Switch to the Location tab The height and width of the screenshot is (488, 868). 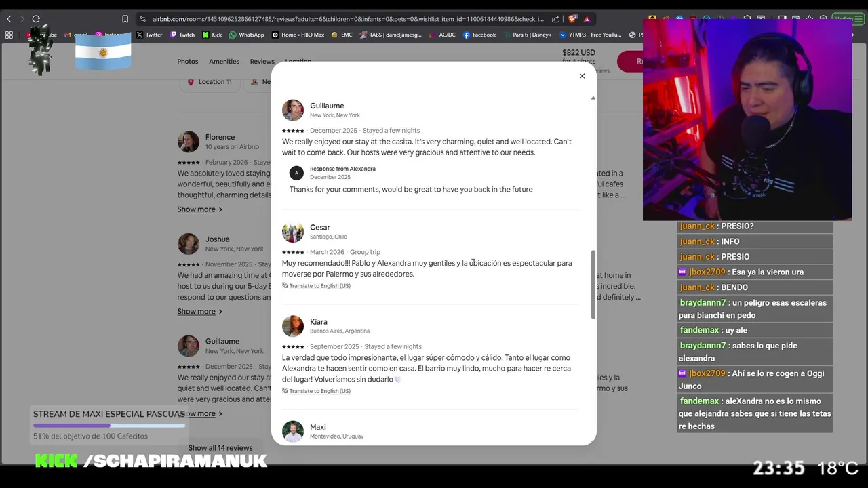298,62
